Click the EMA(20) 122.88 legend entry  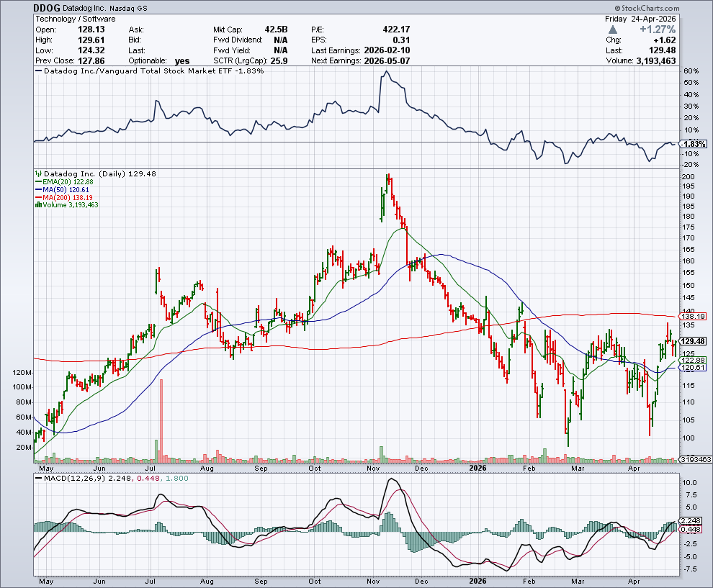tap(65, 182)
